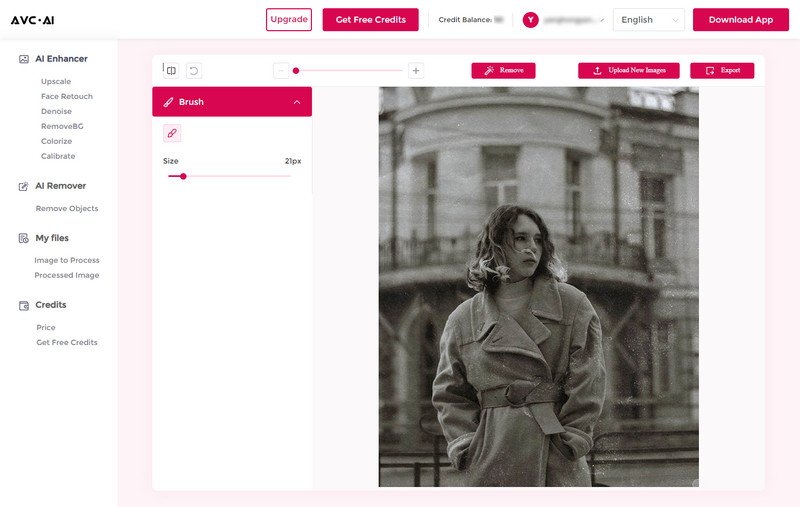Viewport: 800px width, 507px height.
Task: Click the top Get Free Credits button
Action: tap(370, 19)
